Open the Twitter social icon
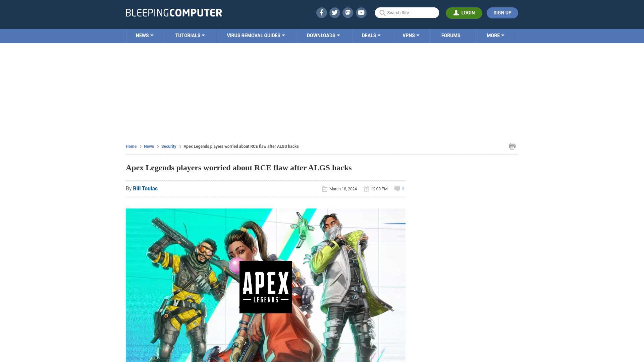 pos(334,12)
